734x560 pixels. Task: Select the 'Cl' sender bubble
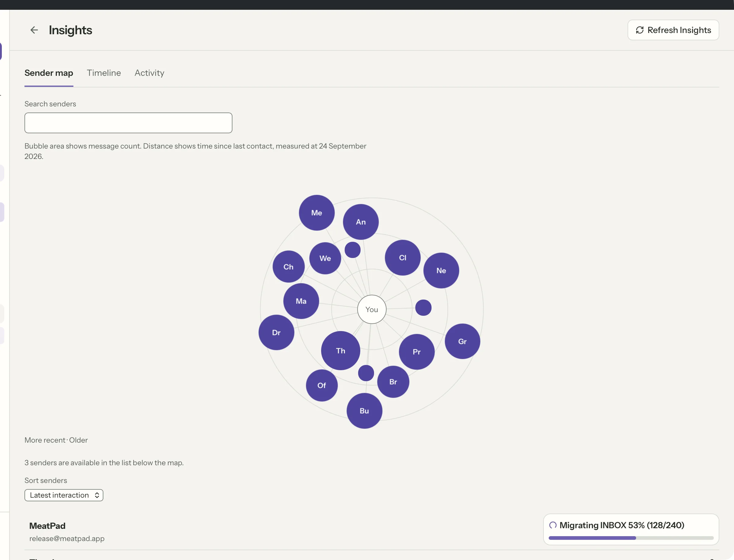pyautogui.click(x=402, y=258)
